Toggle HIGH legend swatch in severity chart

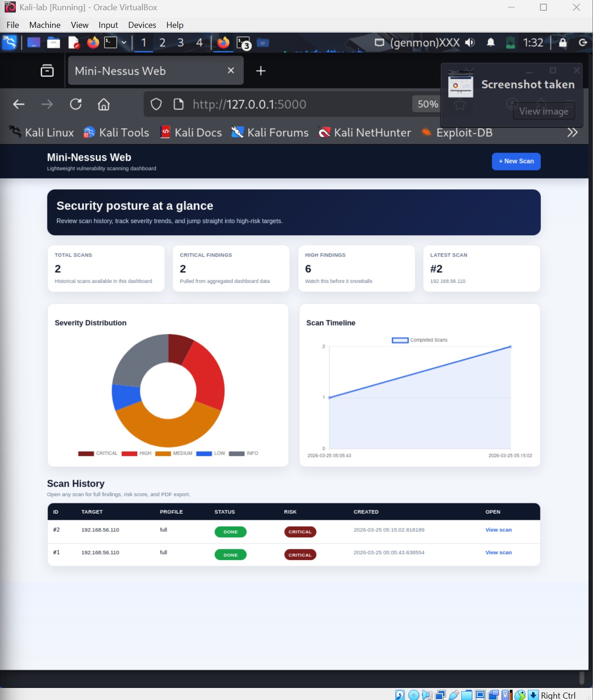point(129,454)
